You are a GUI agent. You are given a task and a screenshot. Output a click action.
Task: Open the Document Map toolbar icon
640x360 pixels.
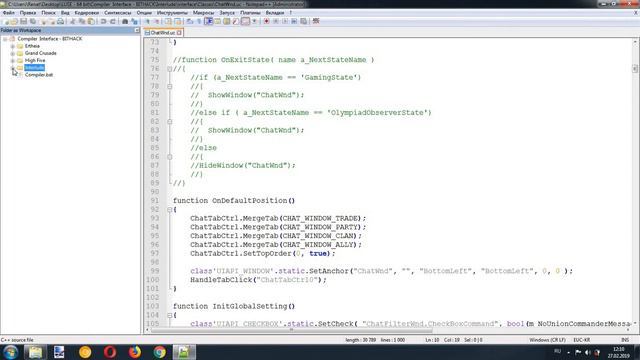227,21
